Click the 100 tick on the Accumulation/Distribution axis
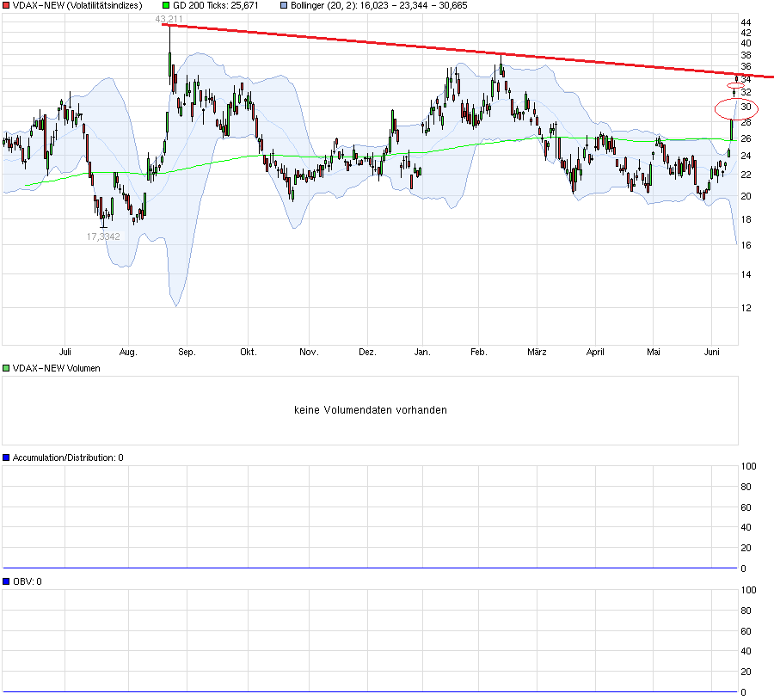 pyautogui.click(x=748, y=466)
